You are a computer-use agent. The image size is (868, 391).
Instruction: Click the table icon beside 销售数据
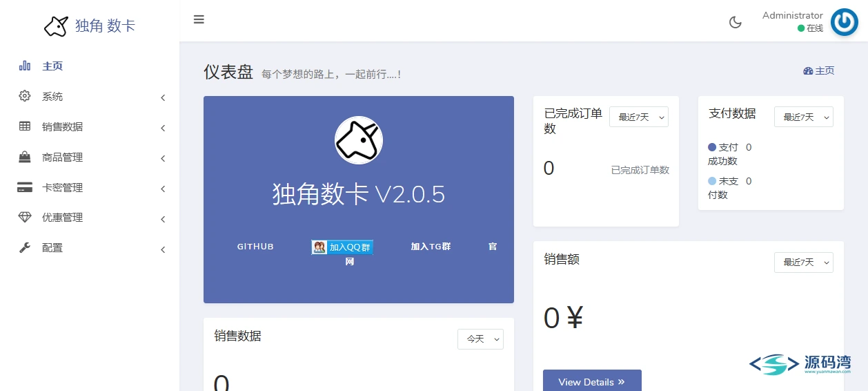tap(25, 126)
